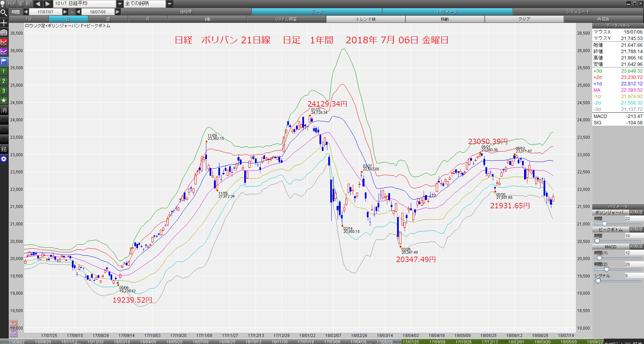Click the end date field 18/07/06
The height and width of the screenshot is (344, 644).
coord(98,12)
